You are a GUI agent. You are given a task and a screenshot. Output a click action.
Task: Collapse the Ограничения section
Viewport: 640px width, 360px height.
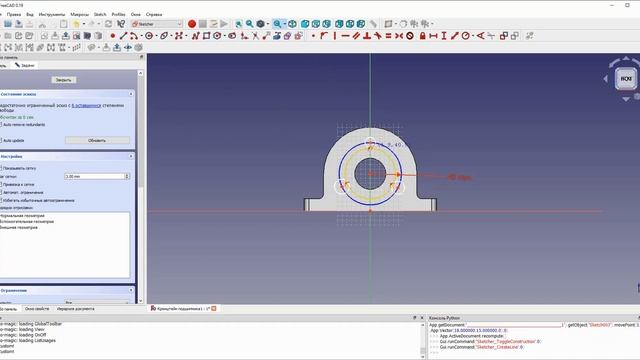pyautogui.click(x=131, y=290)
